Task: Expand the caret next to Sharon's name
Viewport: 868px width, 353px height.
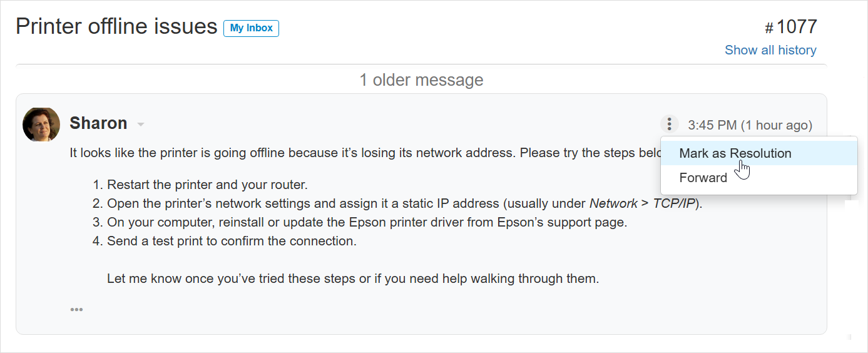Action: click(141, 125)
